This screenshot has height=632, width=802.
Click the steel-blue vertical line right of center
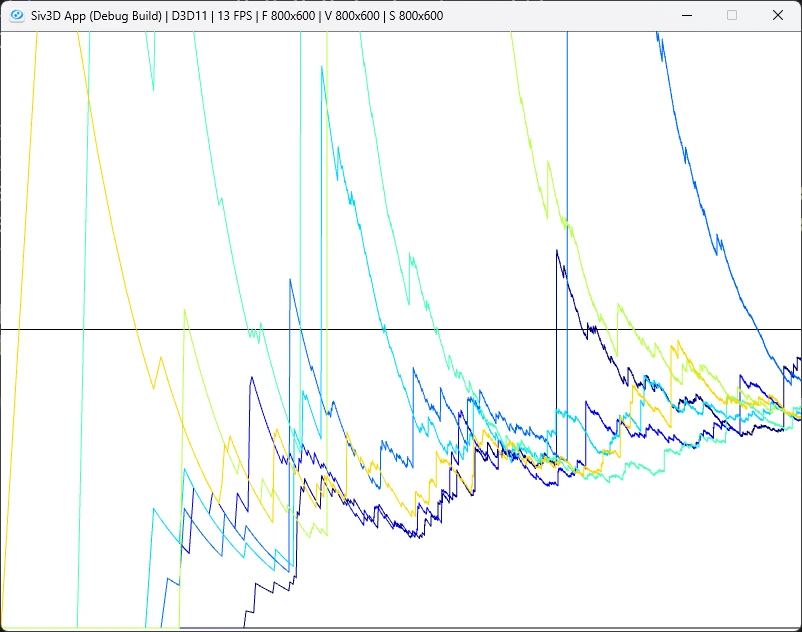[x=567, y=245]
